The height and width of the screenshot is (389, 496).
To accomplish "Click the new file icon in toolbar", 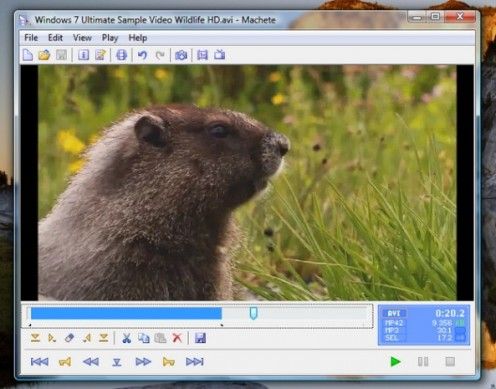I will tap(28, 55).
